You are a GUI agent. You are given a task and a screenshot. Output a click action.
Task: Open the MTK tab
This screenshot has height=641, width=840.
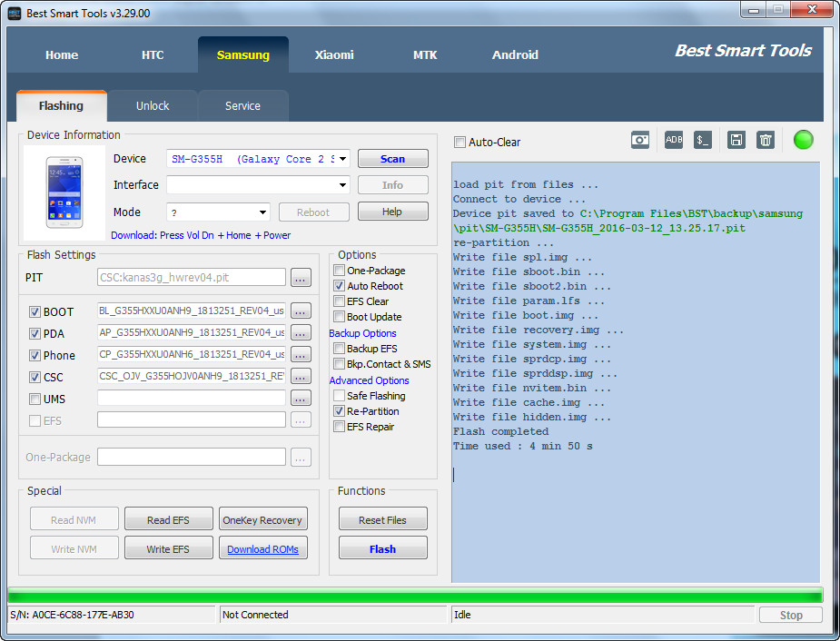click(x=425, y=54)
